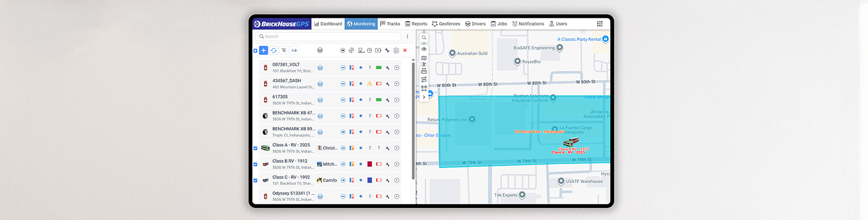This screenshot has width=868, height=220.
Task: Toggle checkbox for Class C - RV - 1992
Action: (x=255, y=180)
